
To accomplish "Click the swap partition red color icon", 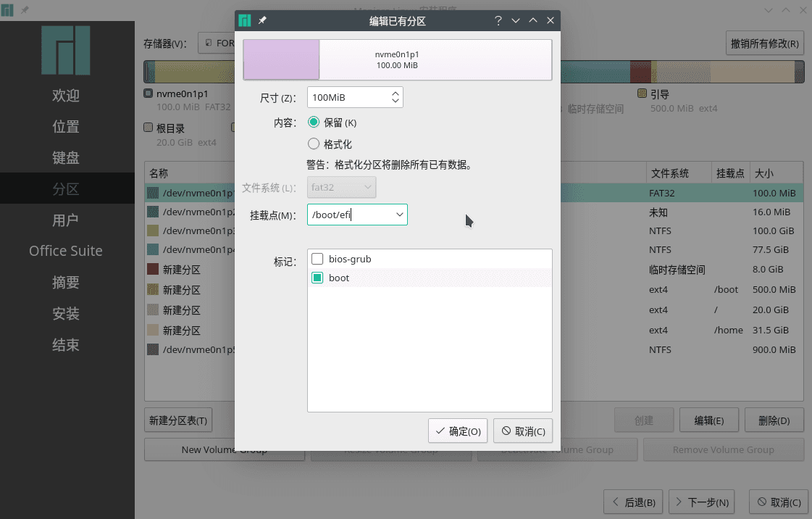I will pos(153,270).
